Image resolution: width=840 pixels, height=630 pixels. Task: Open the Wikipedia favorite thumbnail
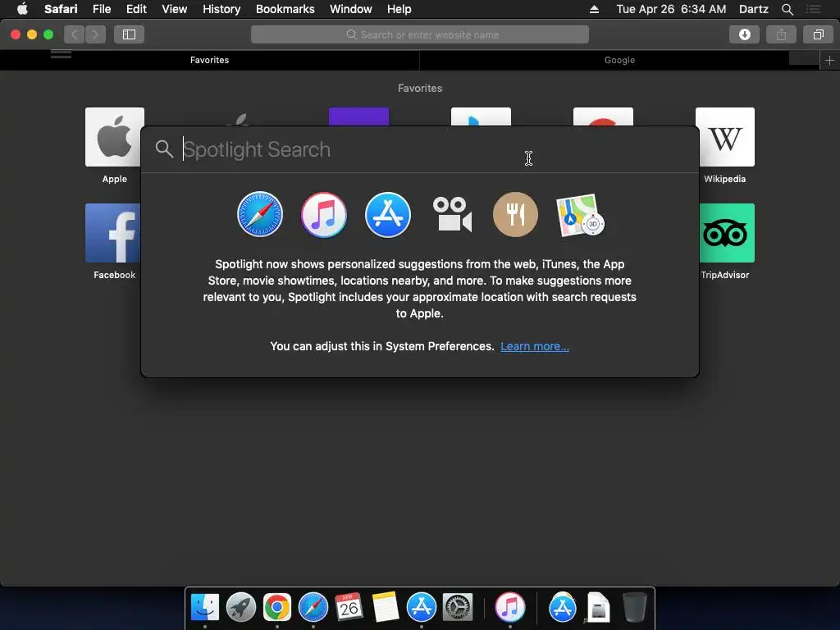coord(725,137)
